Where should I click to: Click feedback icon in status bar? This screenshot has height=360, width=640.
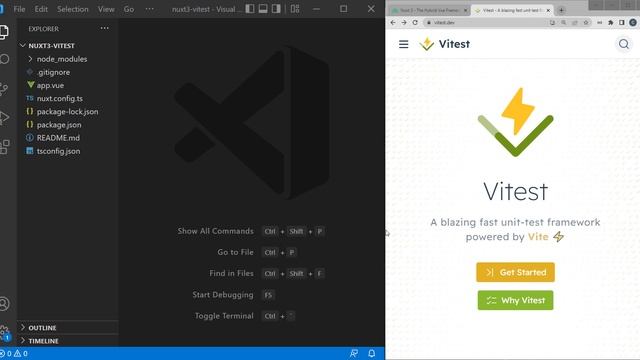click(354, 353)
